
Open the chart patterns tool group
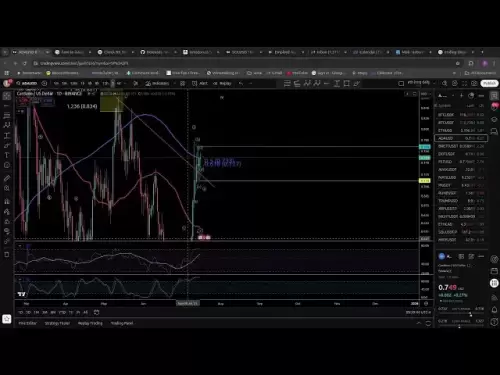pyautogui.click(x=7, y=125)
